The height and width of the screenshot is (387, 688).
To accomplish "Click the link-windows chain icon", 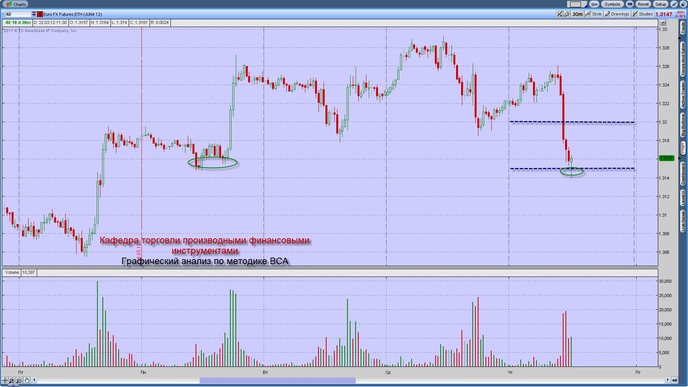I will 630,4.
